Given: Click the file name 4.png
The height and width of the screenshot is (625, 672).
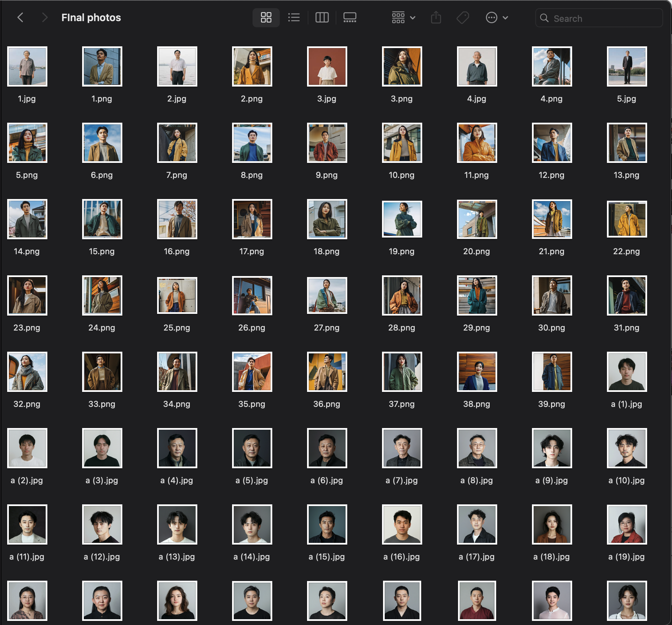Looking at the screenshot, I should pyautogui.click(x=552, y=99).
